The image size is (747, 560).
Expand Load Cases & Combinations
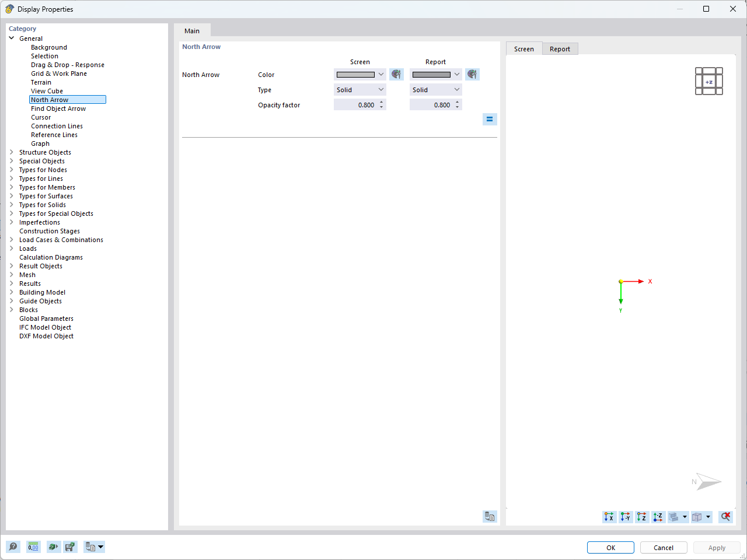point(12,240)
